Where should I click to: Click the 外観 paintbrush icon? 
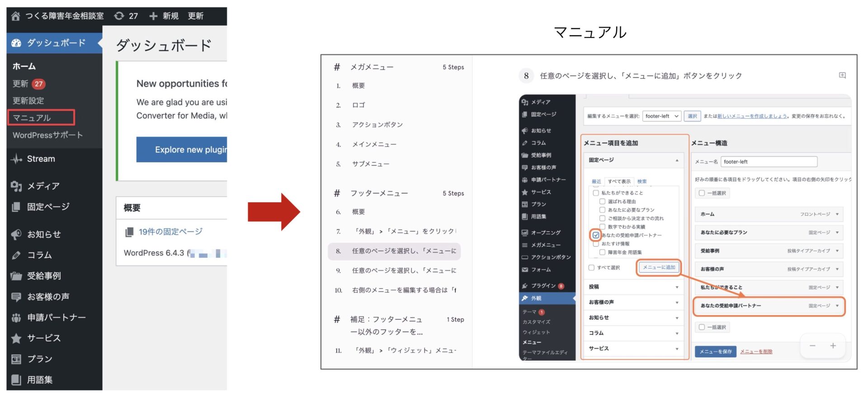pos(525,298)
